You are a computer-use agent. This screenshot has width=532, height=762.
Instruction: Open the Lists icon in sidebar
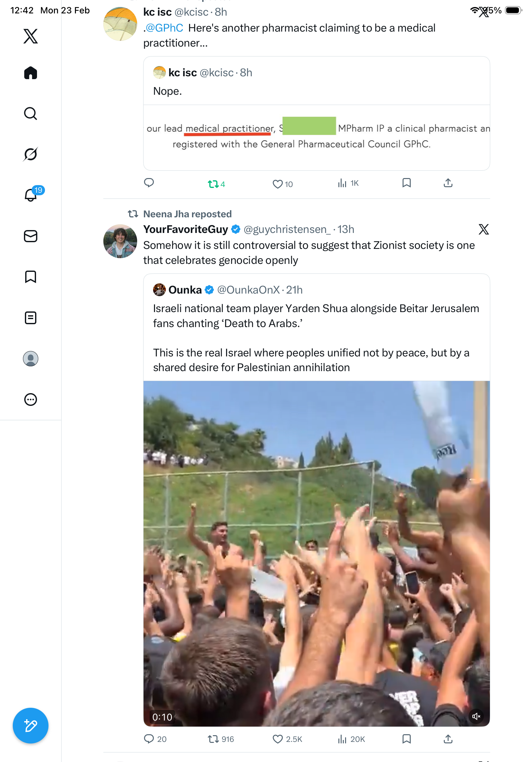(x=31, y=318)
